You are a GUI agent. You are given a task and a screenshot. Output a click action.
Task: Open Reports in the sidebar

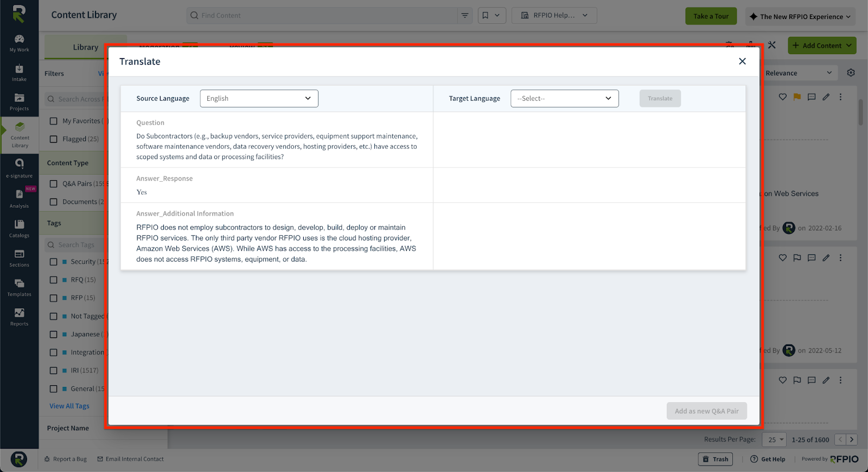(19, 317)
